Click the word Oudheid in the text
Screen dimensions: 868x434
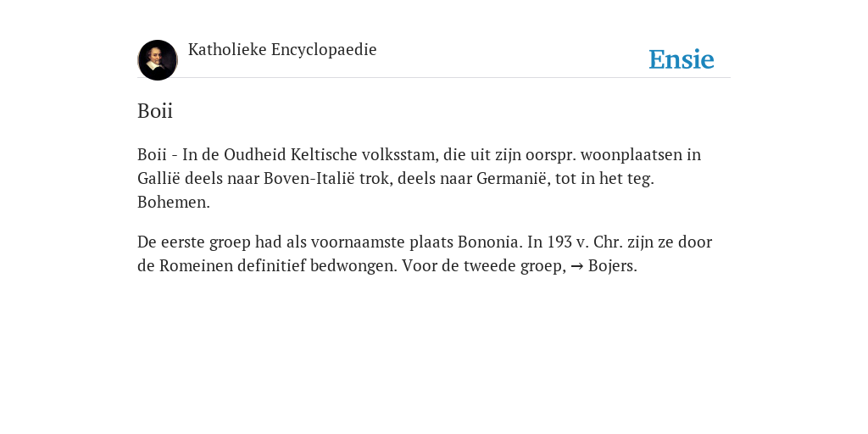tap(255, 154)
